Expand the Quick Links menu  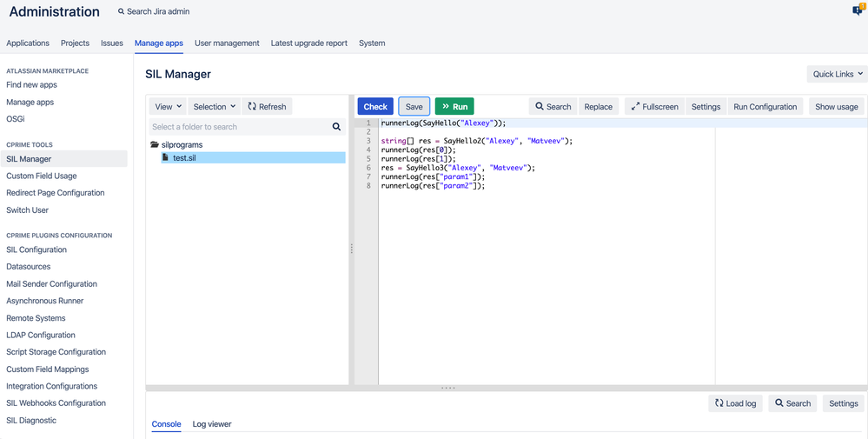(837, 74)
